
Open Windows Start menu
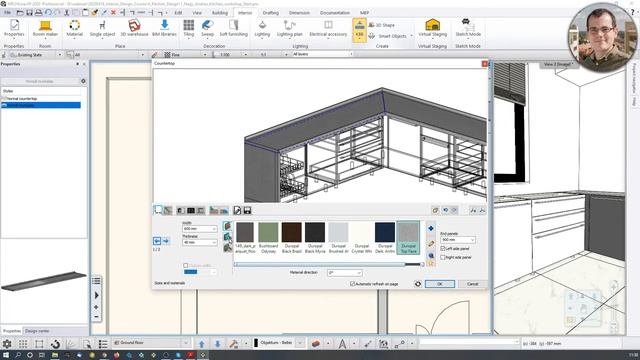point(6,356)
